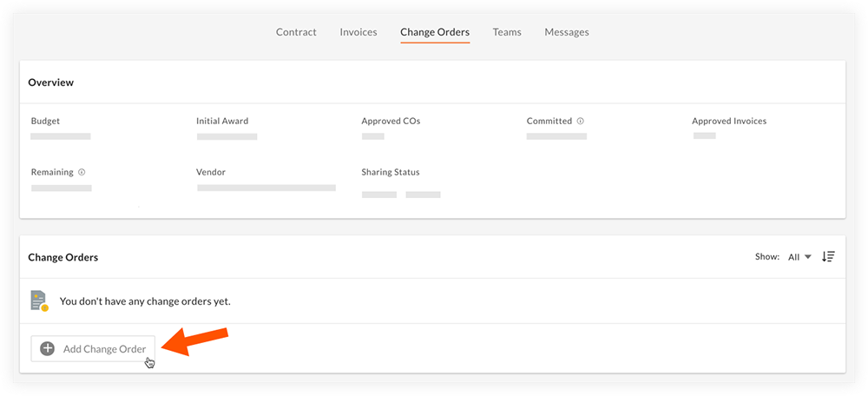The image size is (868, 396).
Task: Click the Budget label
Action: click(45, 121)
